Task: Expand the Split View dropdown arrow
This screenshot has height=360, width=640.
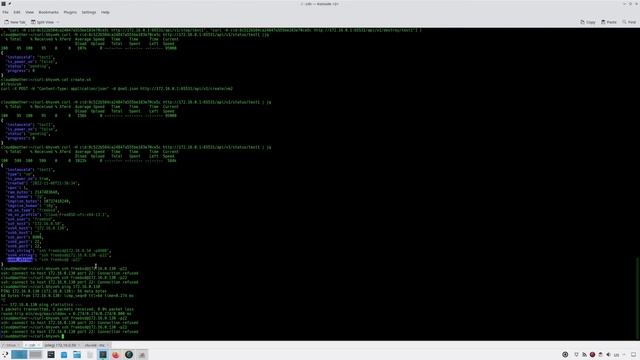Action: coord(58,22)
